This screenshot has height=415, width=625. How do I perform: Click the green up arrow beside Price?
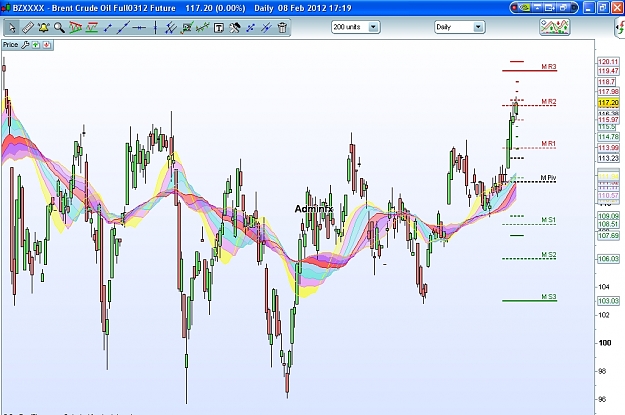36,45
